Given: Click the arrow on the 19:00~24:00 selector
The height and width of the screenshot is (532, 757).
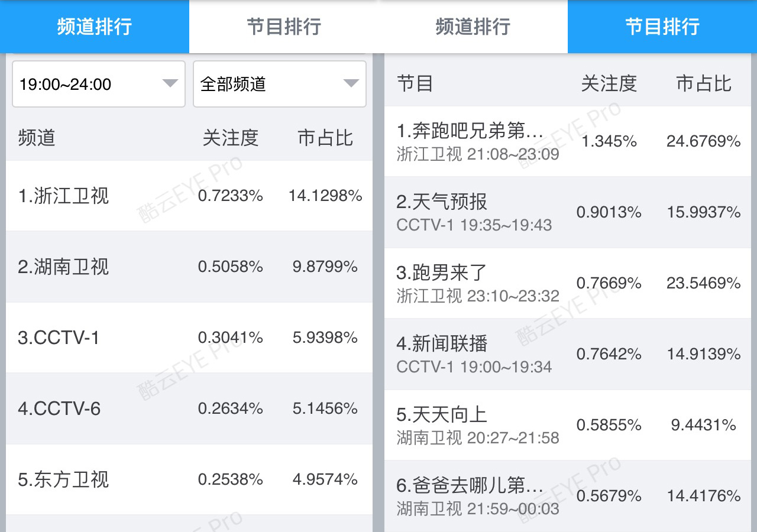Looking at the screenshot, I should [x=170, y=84].
